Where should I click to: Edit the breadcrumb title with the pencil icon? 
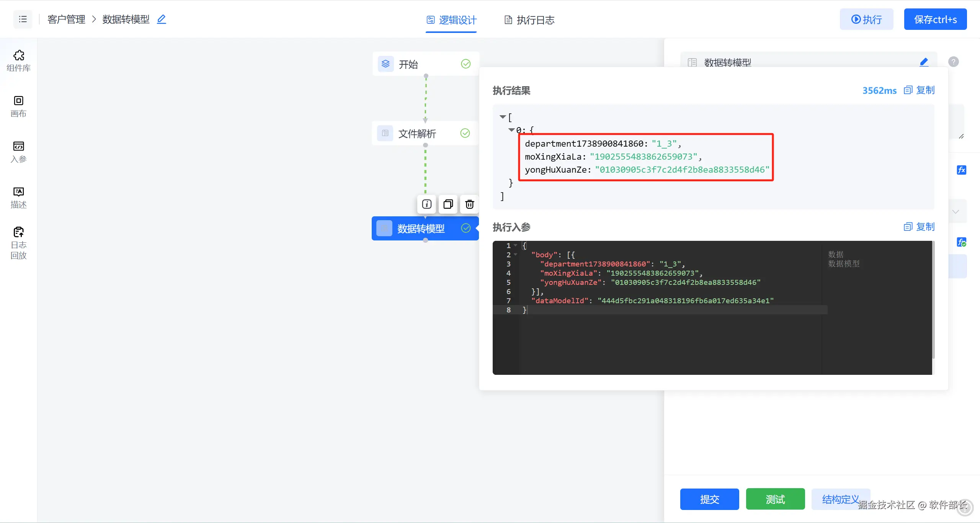[x=162, y=19]
